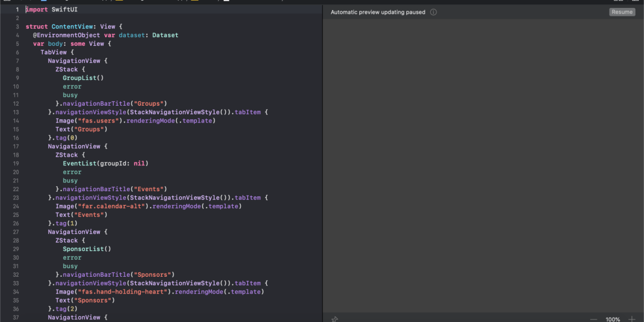
Task: Click 'busy' on line 31
Action: 70,266
